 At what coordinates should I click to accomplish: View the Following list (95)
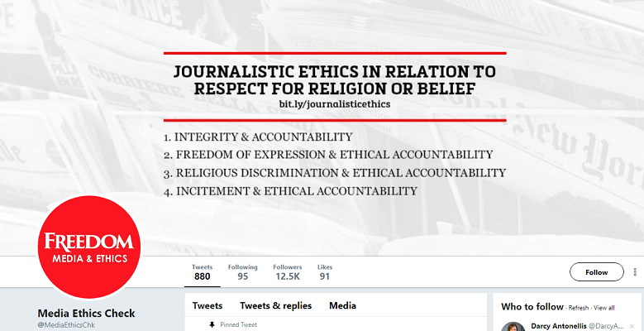(243, 272)
